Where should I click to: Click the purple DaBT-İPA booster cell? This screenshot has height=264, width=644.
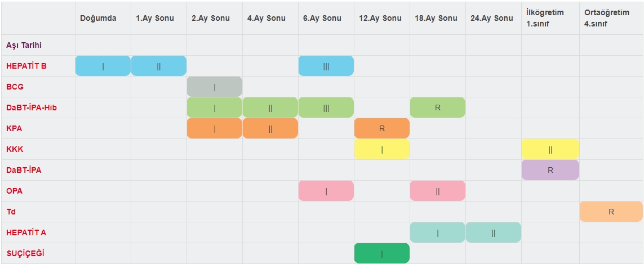(x=550, y=170)
